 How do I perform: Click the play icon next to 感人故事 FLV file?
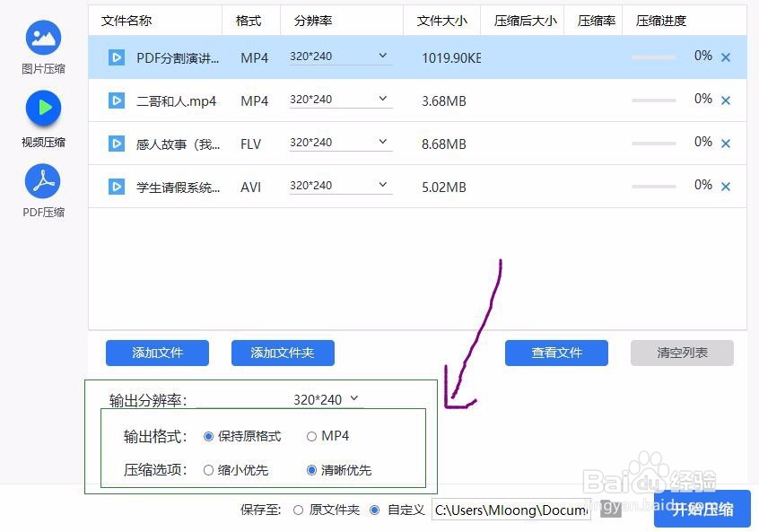click(x=117, y=144)
